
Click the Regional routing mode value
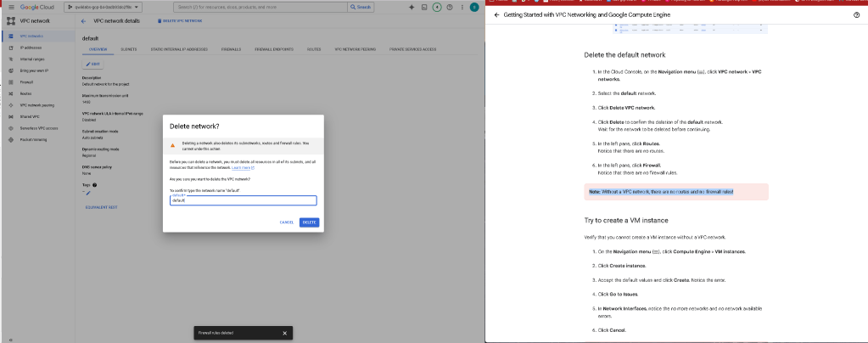[x=88, y=155]
